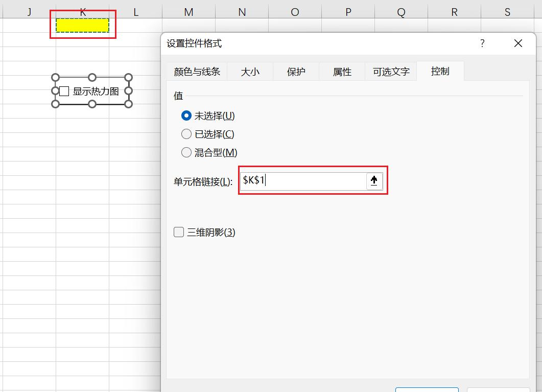
Task: Select column N header
Action: (x=242, y=12)
